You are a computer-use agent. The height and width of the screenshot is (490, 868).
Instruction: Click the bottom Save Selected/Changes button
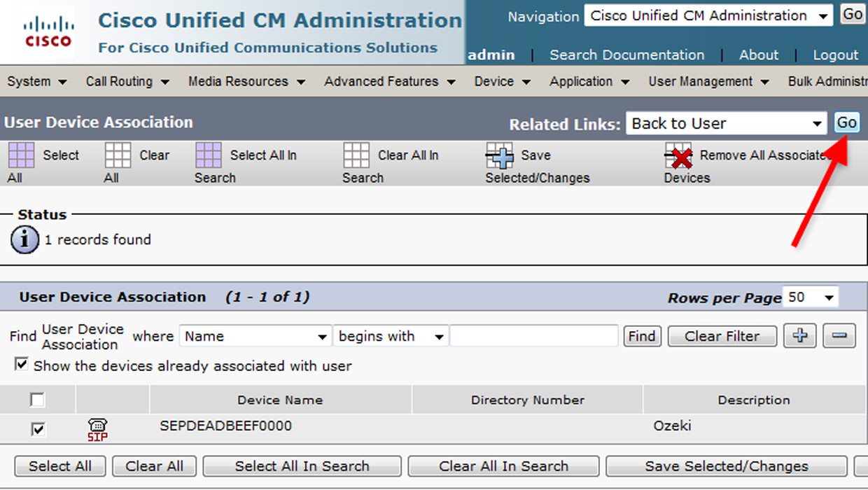click(x=727, y=466)
